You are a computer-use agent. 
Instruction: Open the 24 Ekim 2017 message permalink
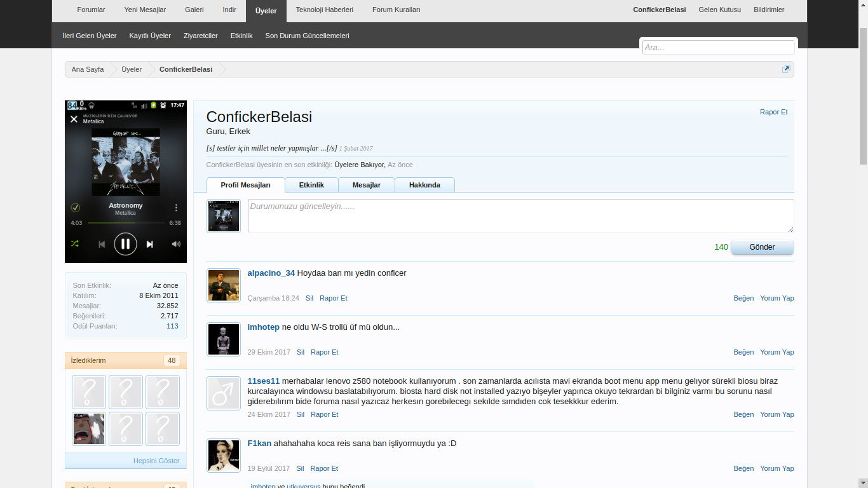[x=269, y=414]
